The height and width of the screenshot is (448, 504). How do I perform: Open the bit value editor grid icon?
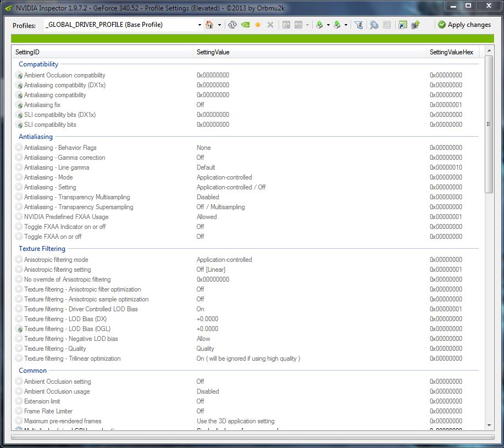click(387, 25)
